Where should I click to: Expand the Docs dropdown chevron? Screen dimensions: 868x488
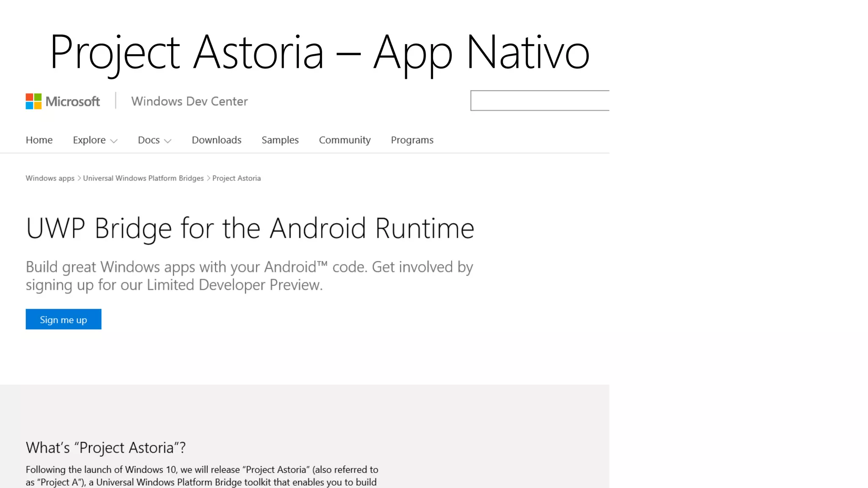click(x=168, y=141)
